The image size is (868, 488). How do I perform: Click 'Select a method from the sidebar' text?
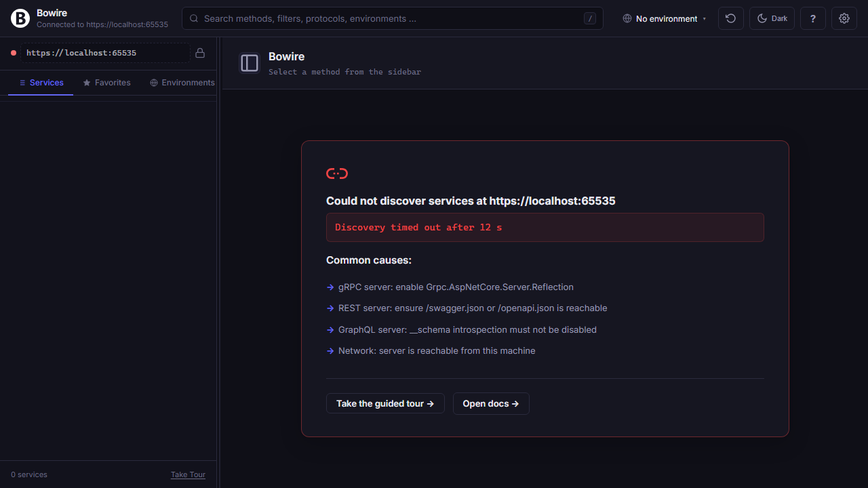[x=344, y=71]
